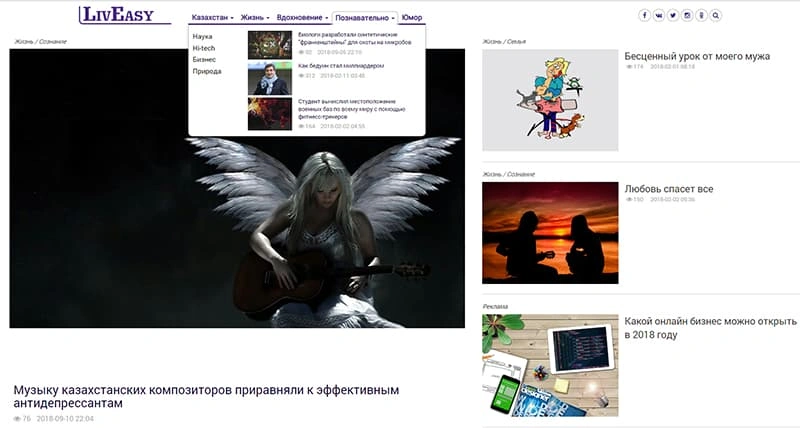Open 'Какой онлайн бизнес можно открыть' headline
This screenshot has width=800, height=428.
[x=710, y=328]
